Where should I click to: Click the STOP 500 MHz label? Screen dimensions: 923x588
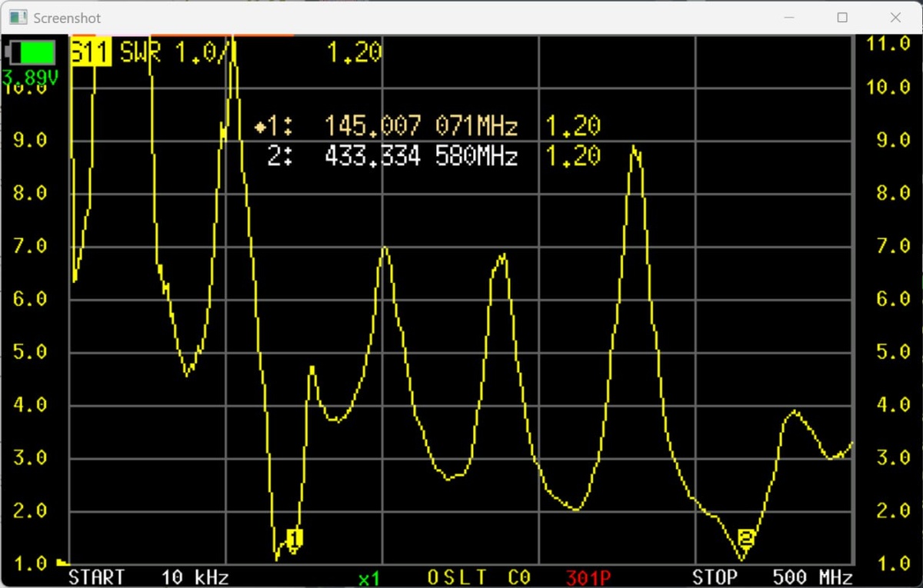pyautogui.click(x=772, y=576)
